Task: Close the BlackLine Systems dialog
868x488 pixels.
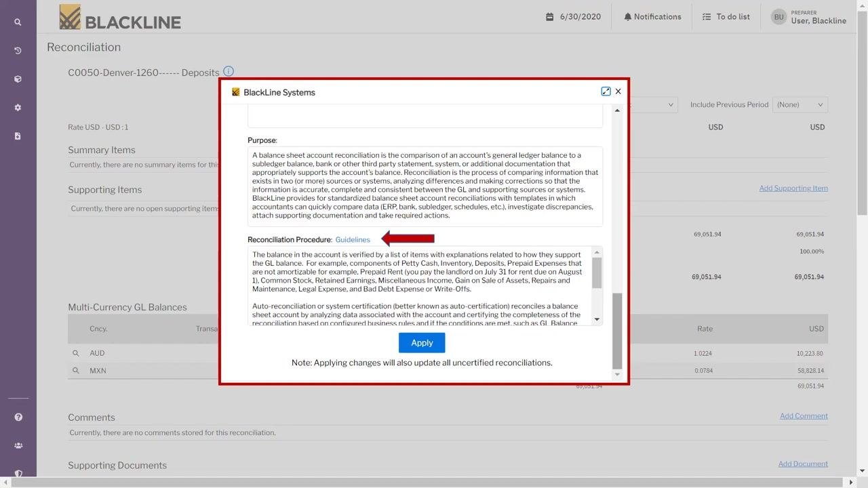Action: 618,91
